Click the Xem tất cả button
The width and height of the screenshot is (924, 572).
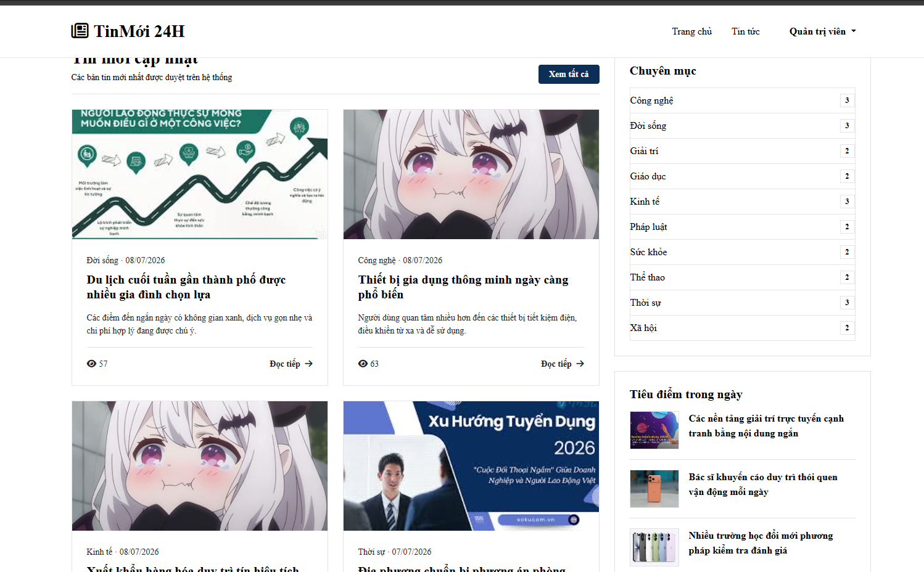(x=569, y=74)
